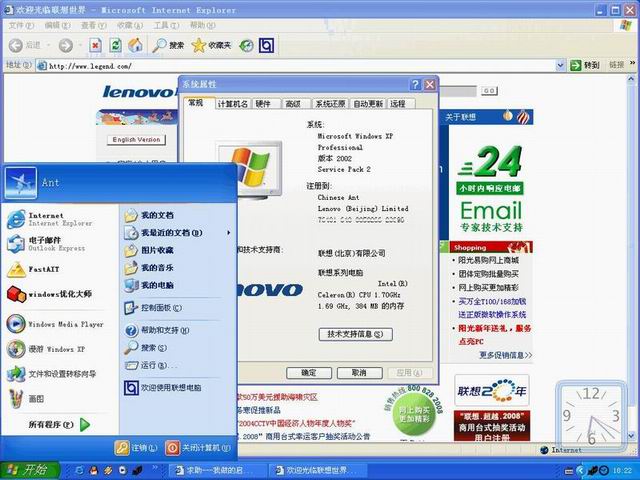Switch to 求助 taskbar window button
Image resolution: width=640 pixels, height=480 pixels.
(x=217, y=471)
